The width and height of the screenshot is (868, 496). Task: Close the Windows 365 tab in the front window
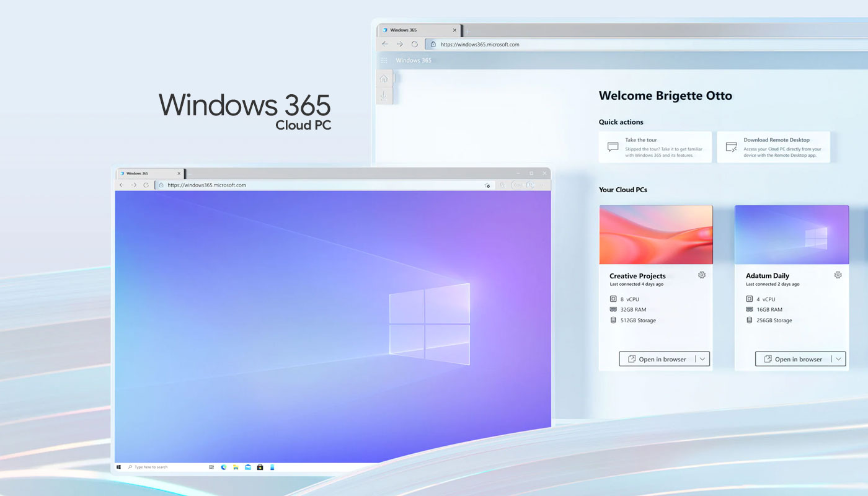pyautogui.click(x=179, y=174)
